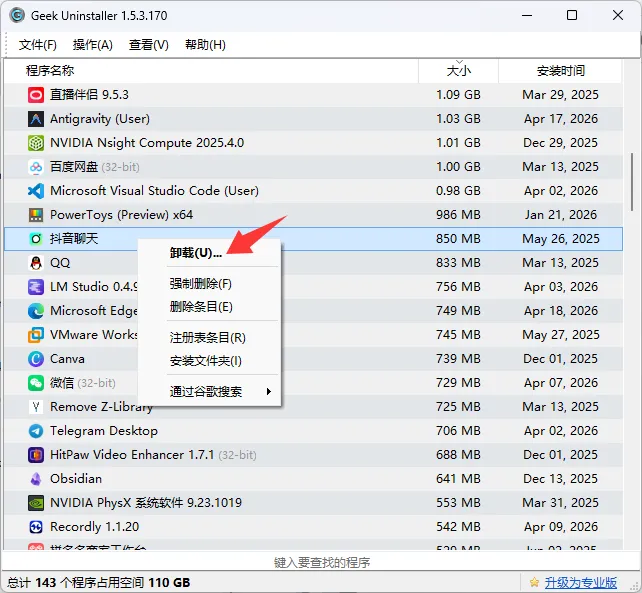
Task: Select the Recordly 1.1.20 entry
Action: (95, 527)
